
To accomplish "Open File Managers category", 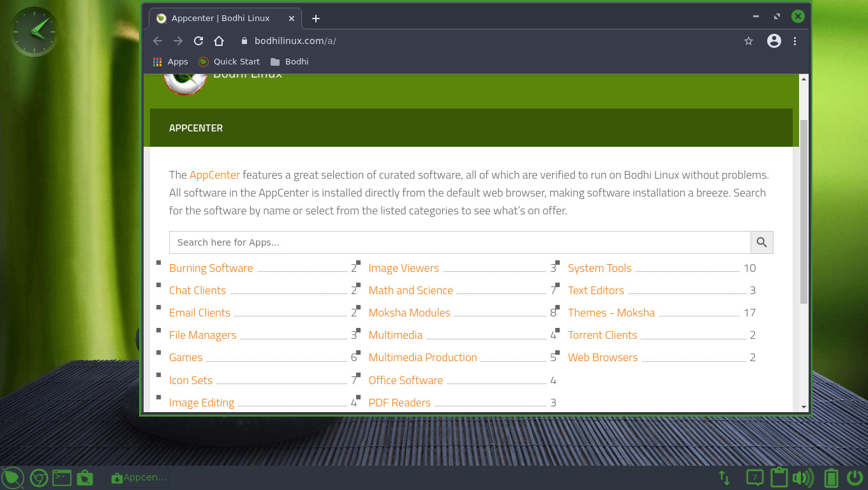I will (202, 335).
